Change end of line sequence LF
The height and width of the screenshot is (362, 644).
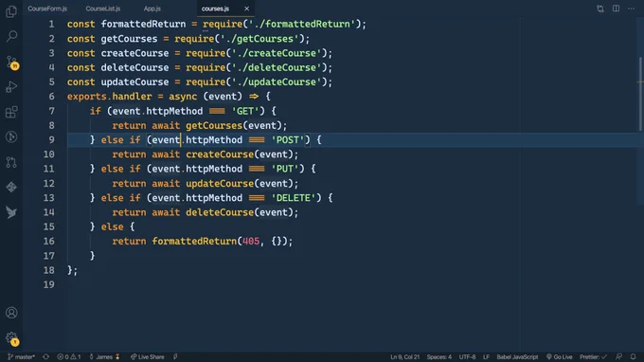[x=486, y=356]
